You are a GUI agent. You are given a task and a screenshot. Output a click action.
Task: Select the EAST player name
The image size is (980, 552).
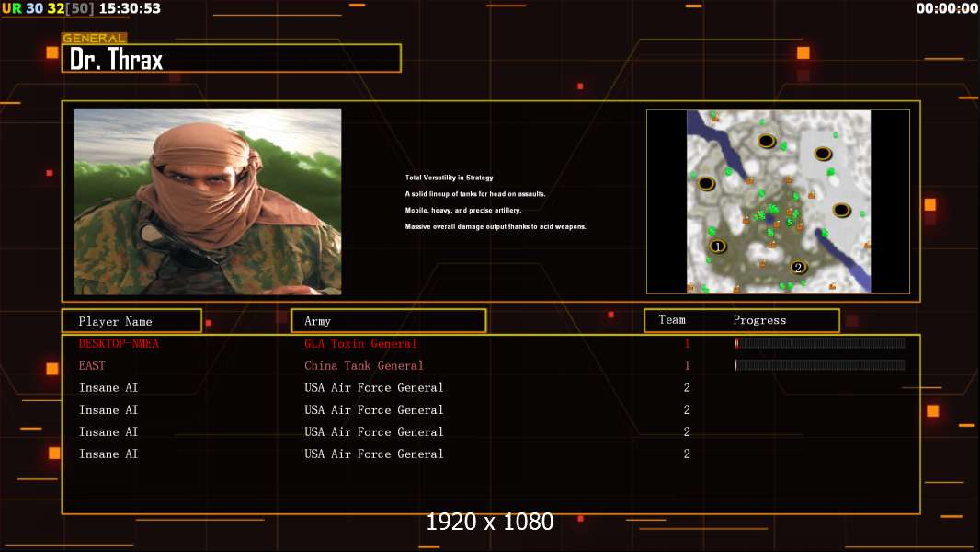[x=92, y=366]
